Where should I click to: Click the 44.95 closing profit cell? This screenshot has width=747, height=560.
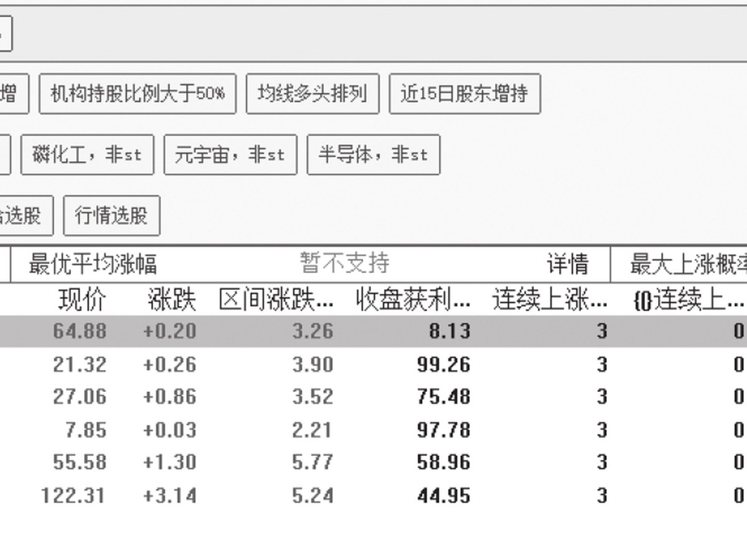pos(443,496)
